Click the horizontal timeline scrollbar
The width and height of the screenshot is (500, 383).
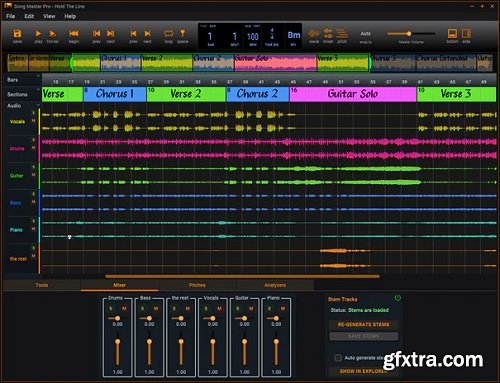[242, 276]
